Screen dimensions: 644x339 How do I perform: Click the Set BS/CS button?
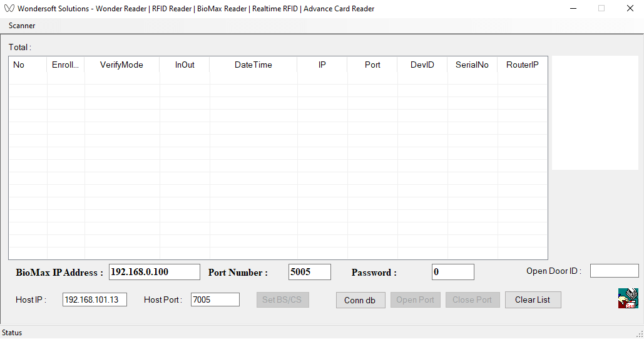click(x=282, y=300)
